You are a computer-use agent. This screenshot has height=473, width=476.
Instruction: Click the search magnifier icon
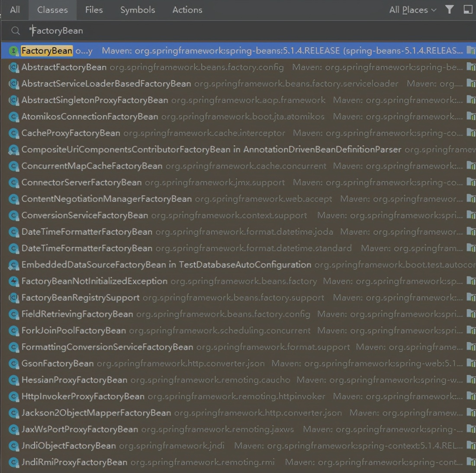coord(15,31)
